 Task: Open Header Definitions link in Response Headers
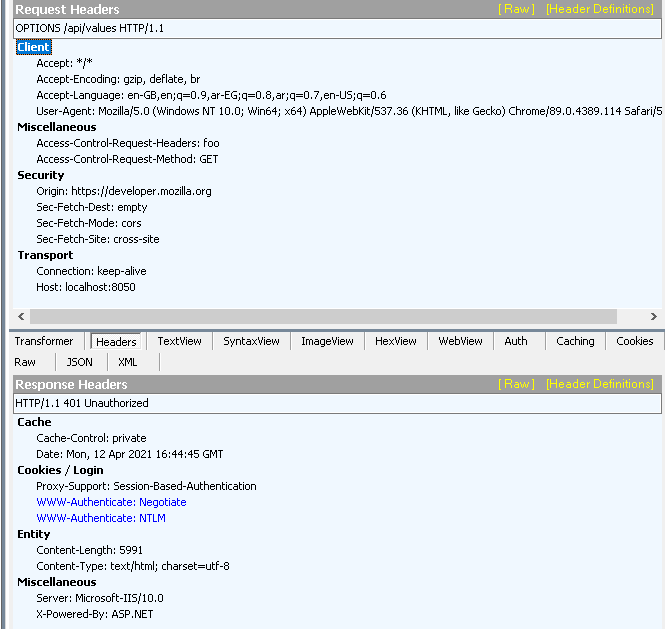[600, 384]
